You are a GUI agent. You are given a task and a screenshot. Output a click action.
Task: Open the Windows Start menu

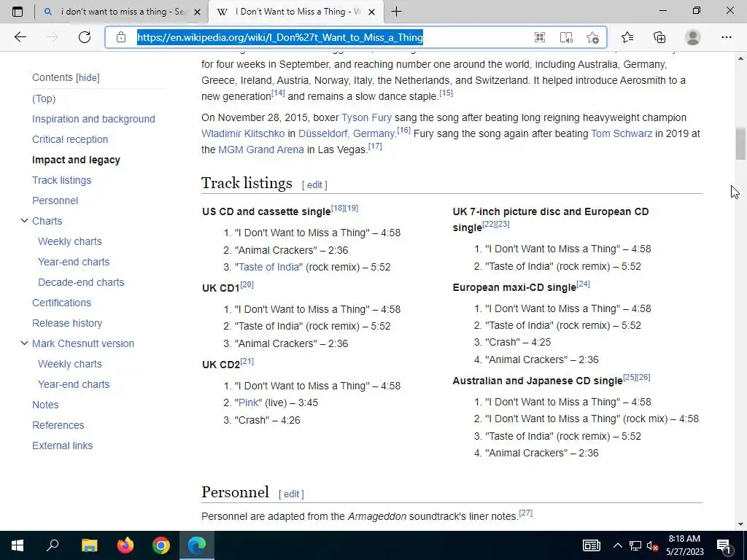click(x=18, y=545)
